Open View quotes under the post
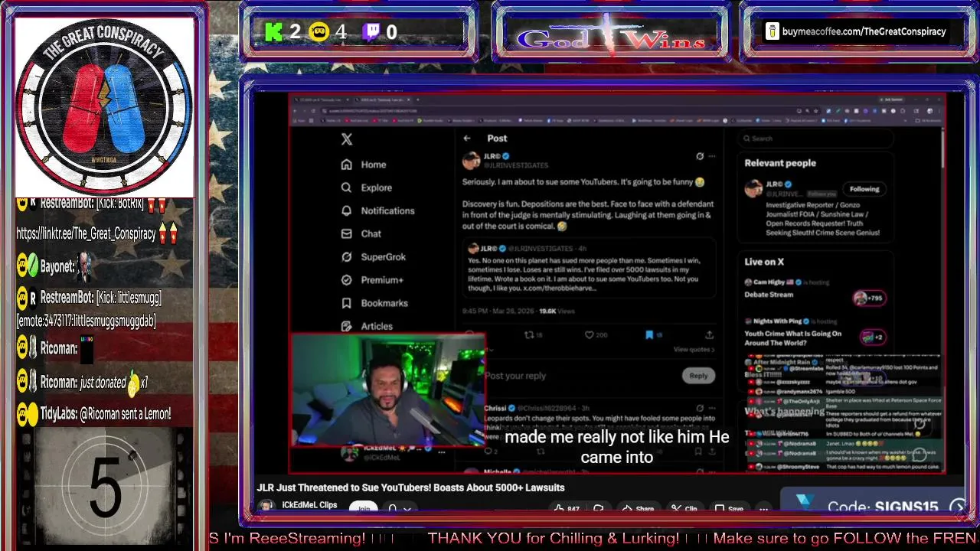Screen dimensions: 980x551 (694, 350)
